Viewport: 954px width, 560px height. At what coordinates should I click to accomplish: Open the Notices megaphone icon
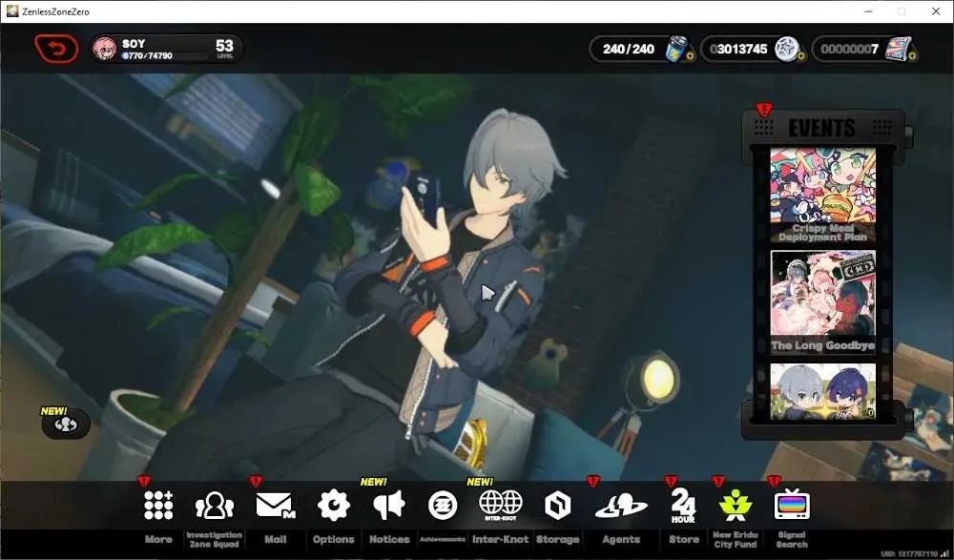pyautogui.click(x=389, y=506)
